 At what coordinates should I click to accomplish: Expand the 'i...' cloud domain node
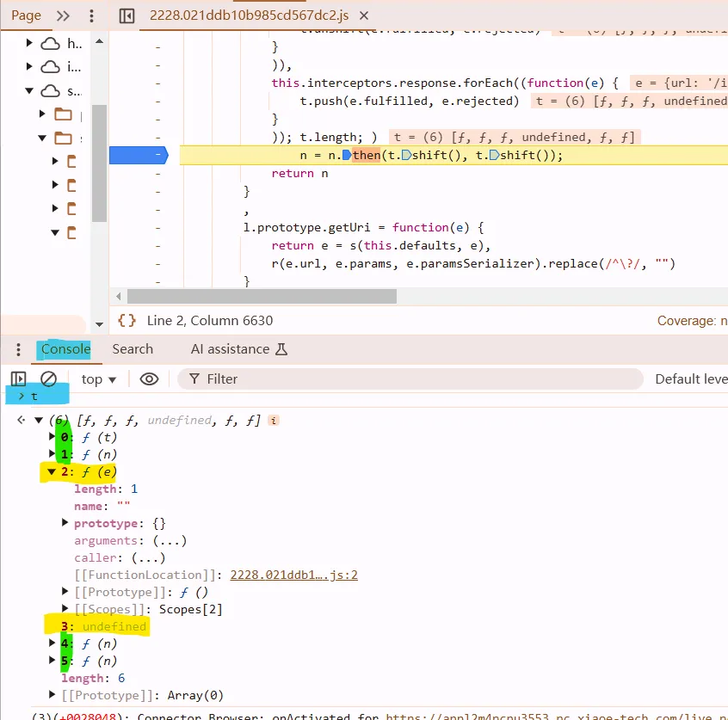click(x=29, y=66)
